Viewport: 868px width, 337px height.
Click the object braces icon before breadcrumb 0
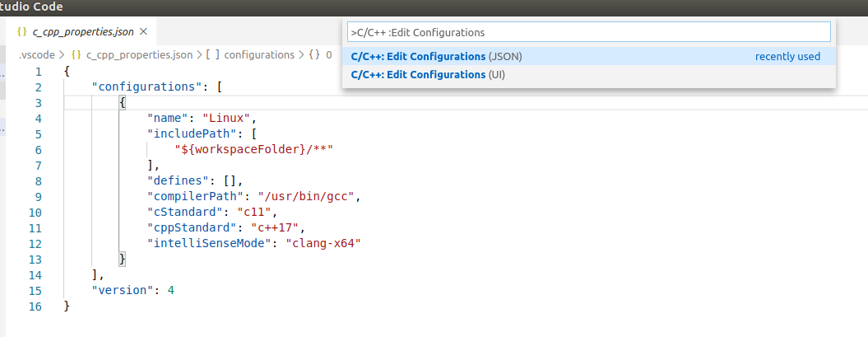[x=314, y=55]
